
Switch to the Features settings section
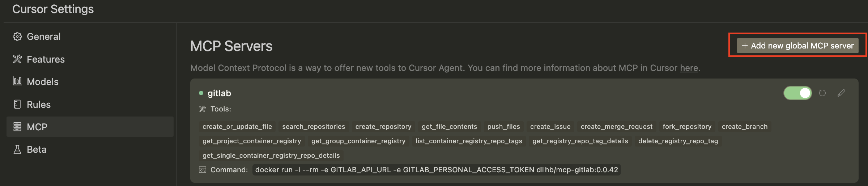coord(46,59)
